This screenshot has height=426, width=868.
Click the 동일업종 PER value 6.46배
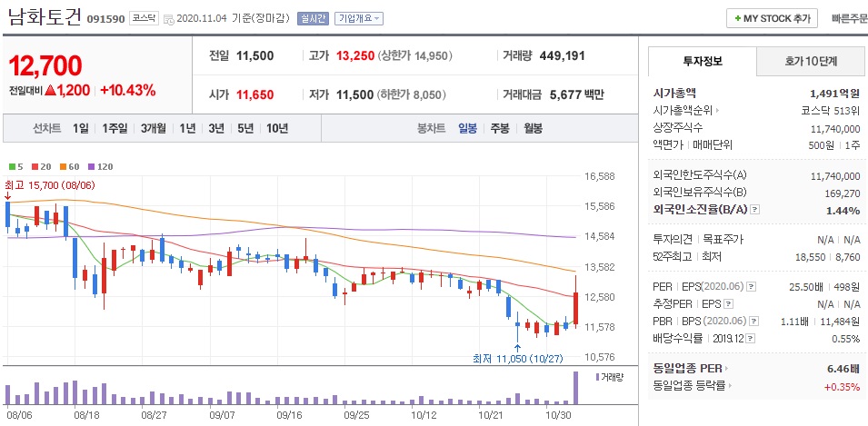tap(843, 369)
